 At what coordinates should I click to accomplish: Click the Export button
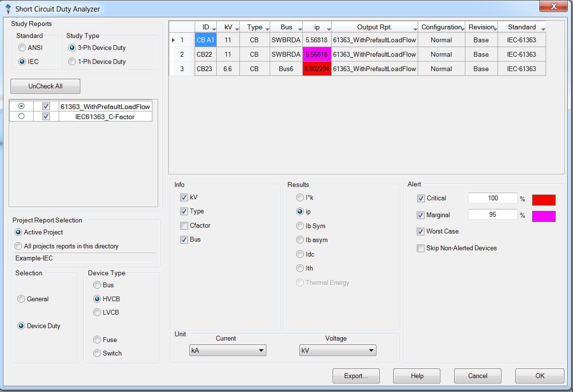(x=356, y=376)
